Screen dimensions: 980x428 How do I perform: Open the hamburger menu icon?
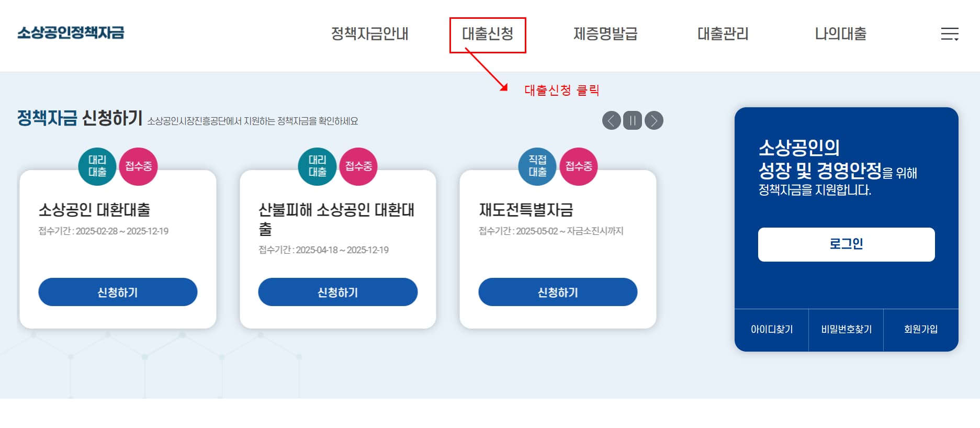point(949,35)
